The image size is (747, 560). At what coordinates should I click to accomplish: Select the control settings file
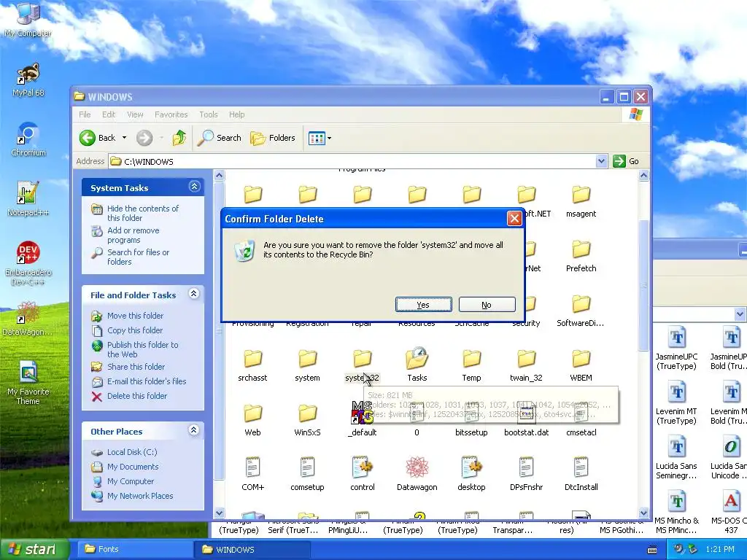pyautogui.click(x=362, y=475)
